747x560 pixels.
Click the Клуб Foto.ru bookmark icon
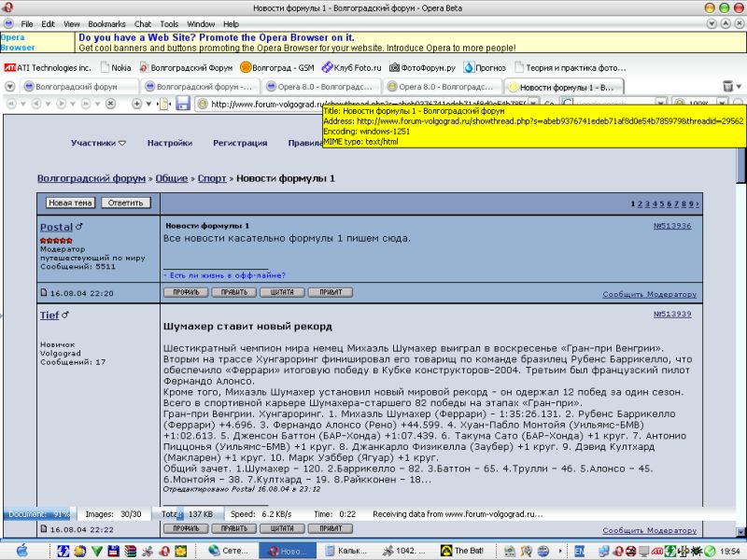click(328, 67)
